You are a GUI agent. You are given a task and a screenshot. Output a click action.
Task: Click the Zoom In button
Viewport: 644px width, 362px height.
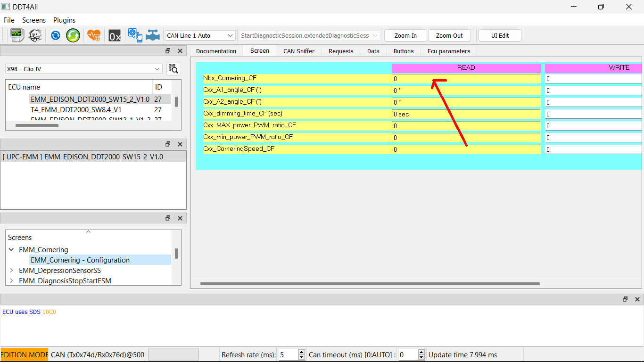pyautogui.click(x=405, y=35)
